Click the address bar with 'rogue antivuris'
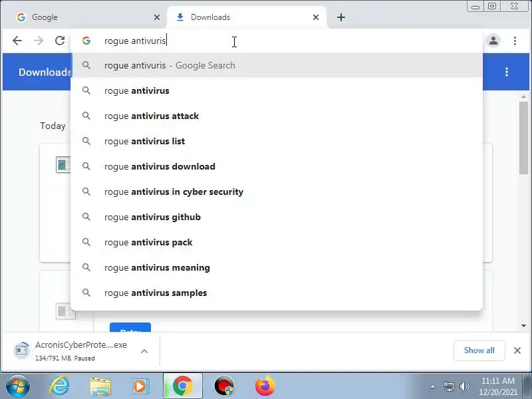Screen dimensions: 532x399 tap(277, 41)
